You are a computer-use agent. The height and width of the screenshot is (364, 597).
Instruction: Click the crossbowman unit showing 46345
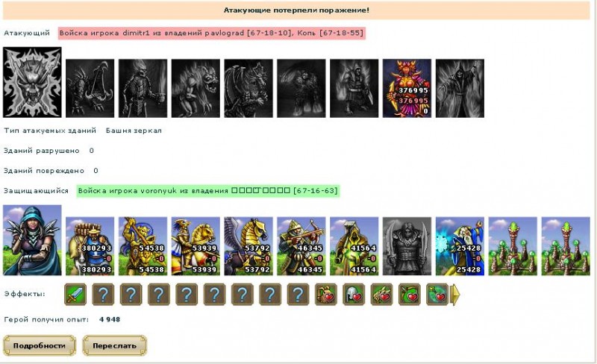click(301, 246)
